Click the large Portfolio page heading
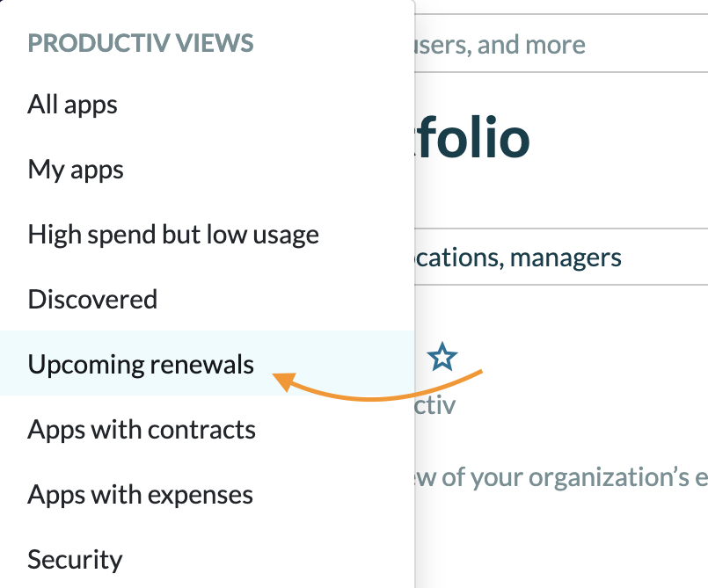The image size is (708, 588). pyautogui.click(x=472, y=139)
